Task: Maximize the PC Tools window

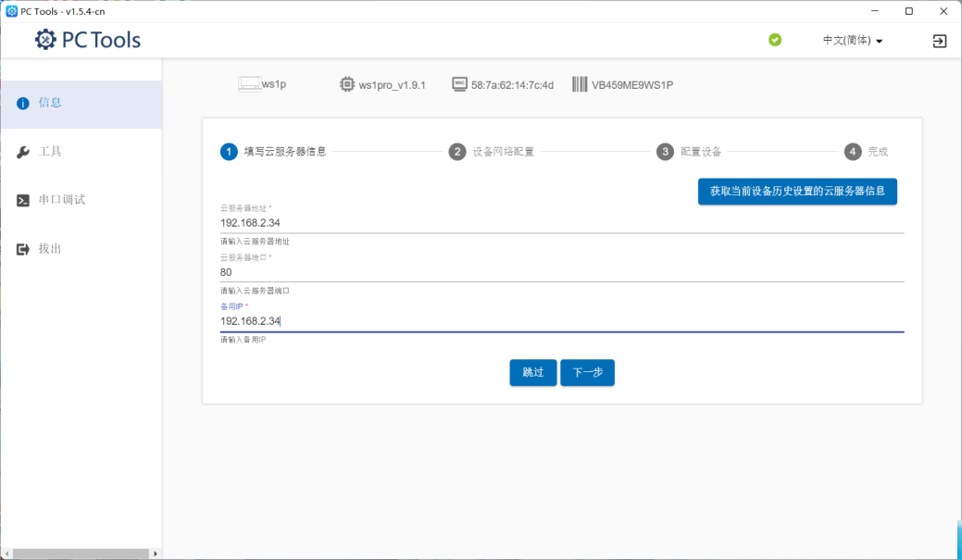Action: click(x=909, y=11)
